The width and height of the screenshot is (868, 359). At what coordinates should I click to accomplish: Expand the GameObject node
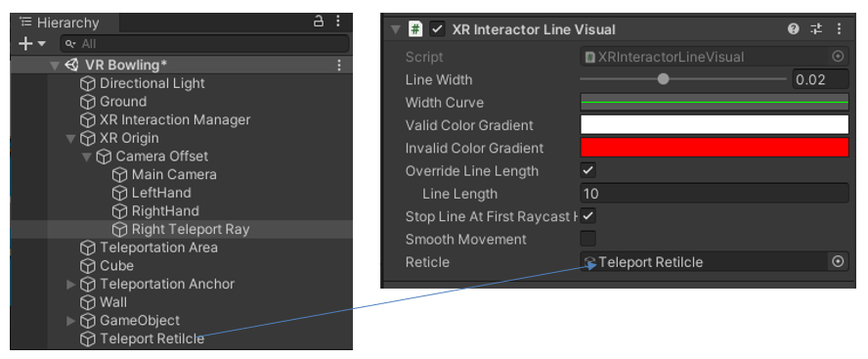coord(70,321)
